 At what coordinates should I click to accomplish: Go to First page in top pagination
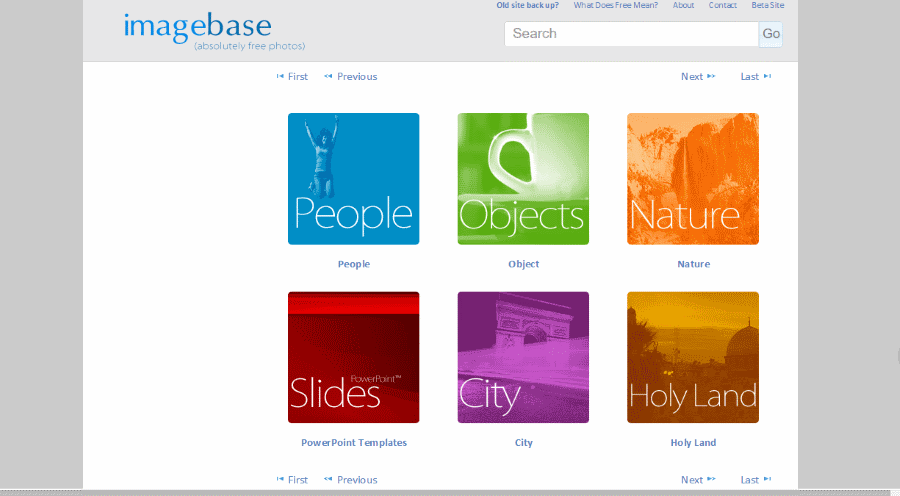coord(292,76)
